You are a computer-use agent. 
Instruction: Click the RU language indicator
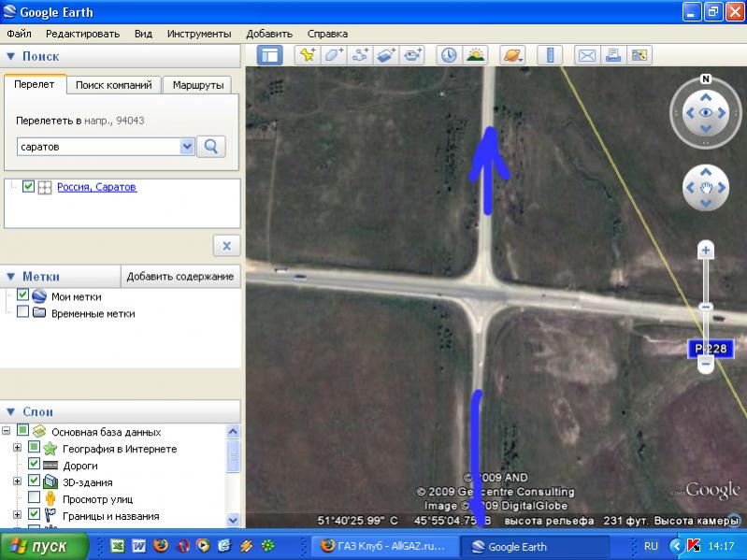pos(651,546)
